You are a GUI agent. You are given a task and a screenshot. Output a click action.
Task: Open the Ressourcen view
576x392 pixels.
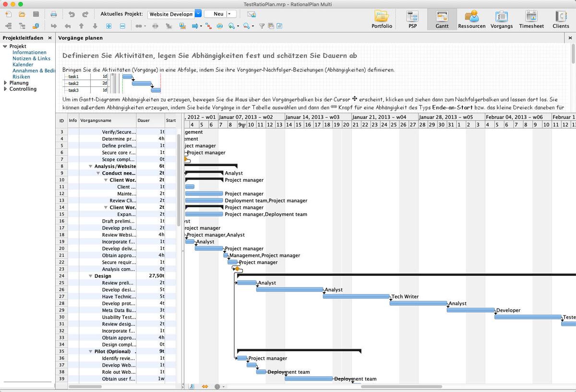[x=471, y=19]
